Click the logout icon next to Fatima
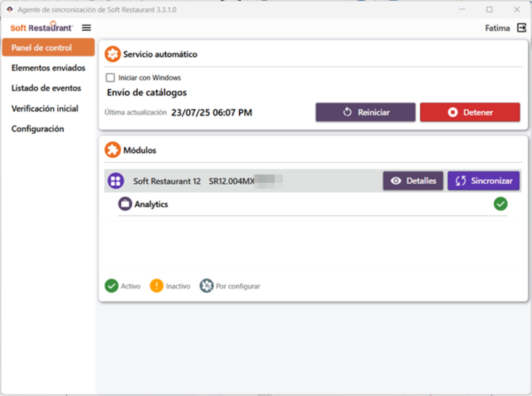The height and width of the screenshot is (396, 532). pos(521,28)
